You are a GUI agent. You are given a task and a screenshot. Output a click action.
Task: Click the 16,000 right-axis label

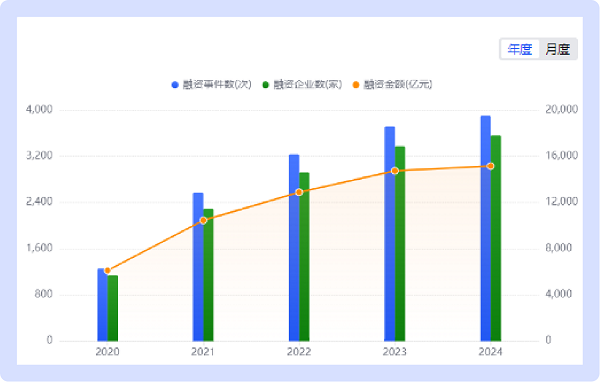[x=561, y=156]
